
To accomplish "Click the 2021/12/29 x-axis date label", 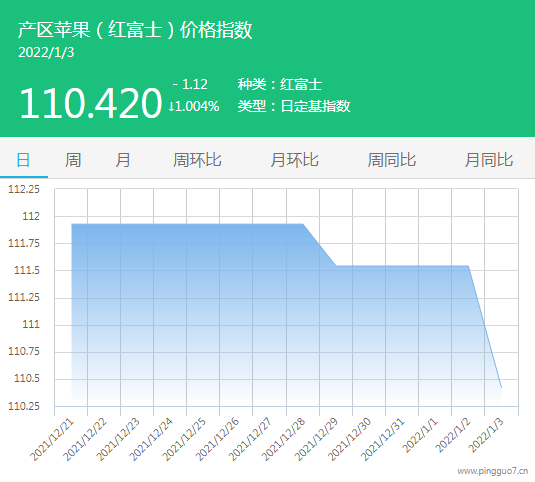I will 317,439.
